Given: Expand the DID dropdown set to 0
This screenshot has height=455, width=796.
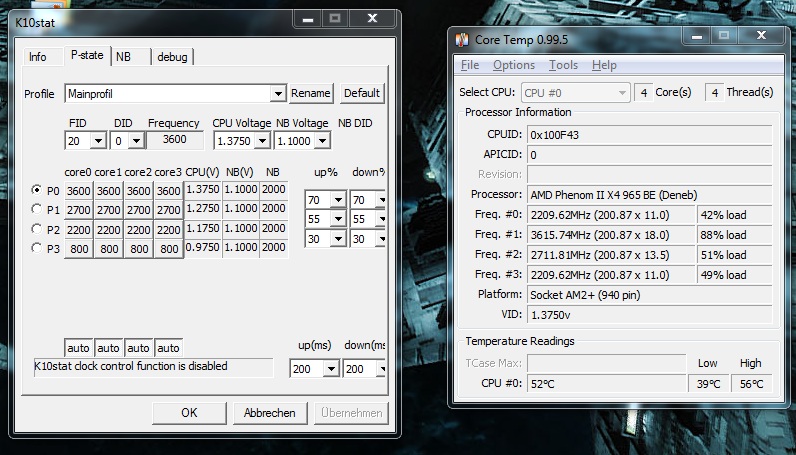Looking at the screenshot, I should pos(136,141).
